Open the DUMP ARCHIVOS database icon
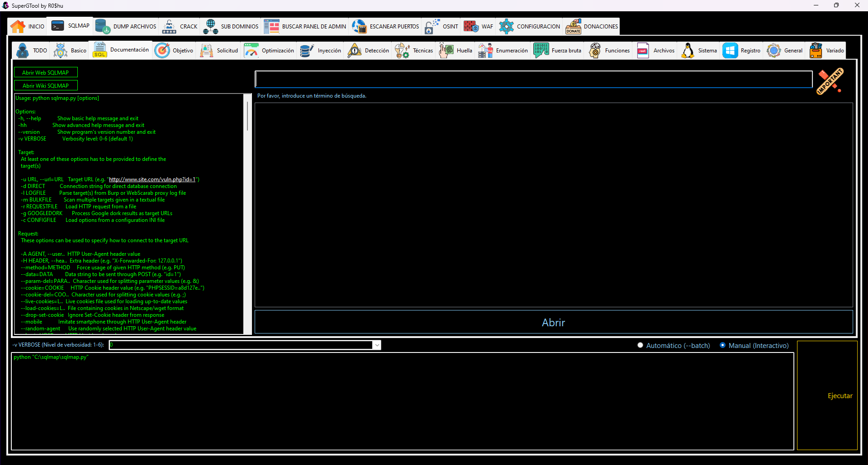This screenshot has height=465, width=868. tap(103, 27)
